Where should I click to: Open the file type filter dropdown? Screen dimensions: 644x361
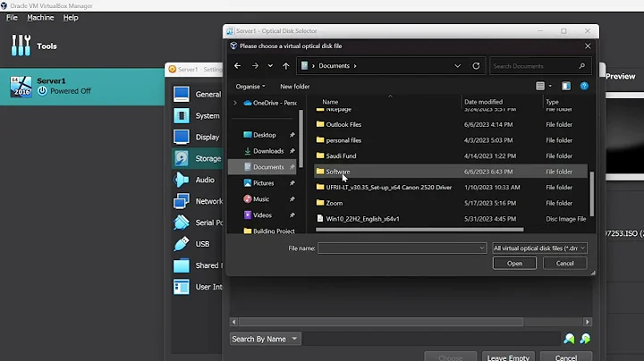click(x=539, y=248)
